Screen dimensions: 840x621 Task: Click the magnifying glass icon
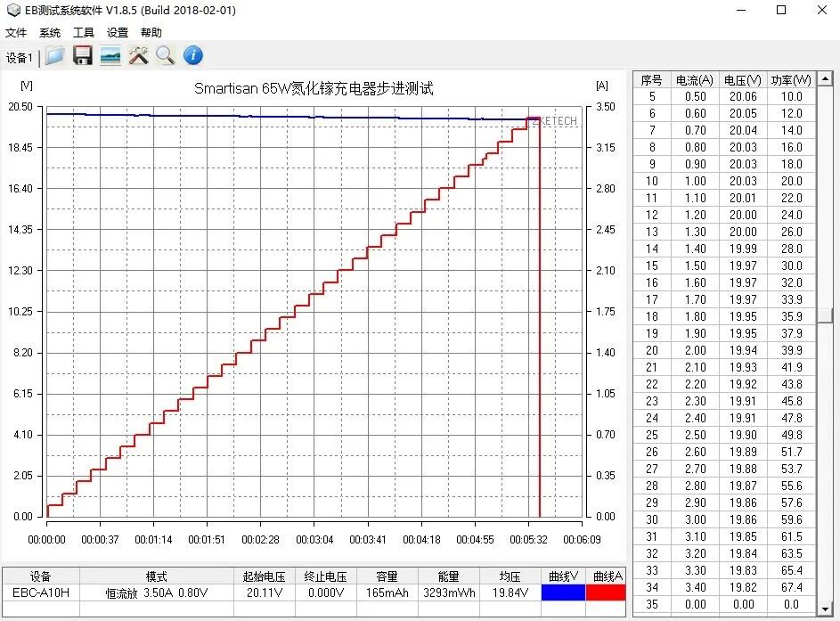[166, 56]
